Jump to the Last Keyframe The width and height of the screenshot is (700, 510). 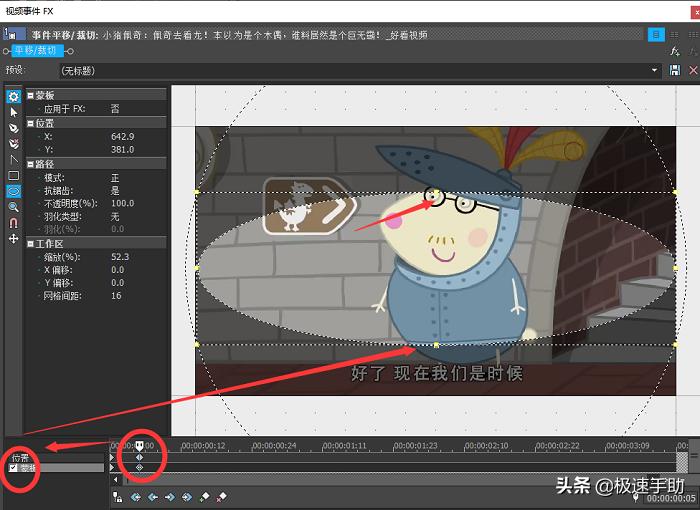click(x=187, y=497)
